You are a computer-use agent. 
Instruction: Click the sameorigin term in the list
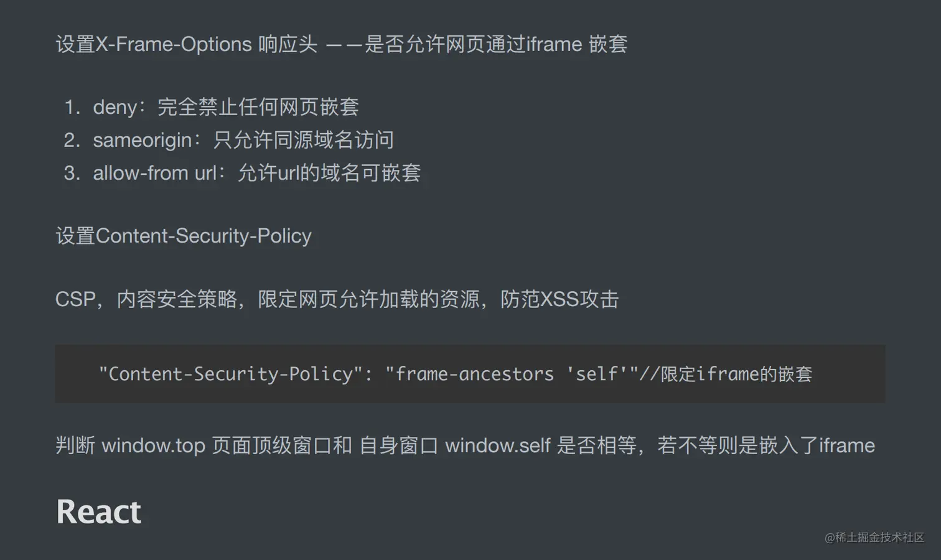click(143, 140)
